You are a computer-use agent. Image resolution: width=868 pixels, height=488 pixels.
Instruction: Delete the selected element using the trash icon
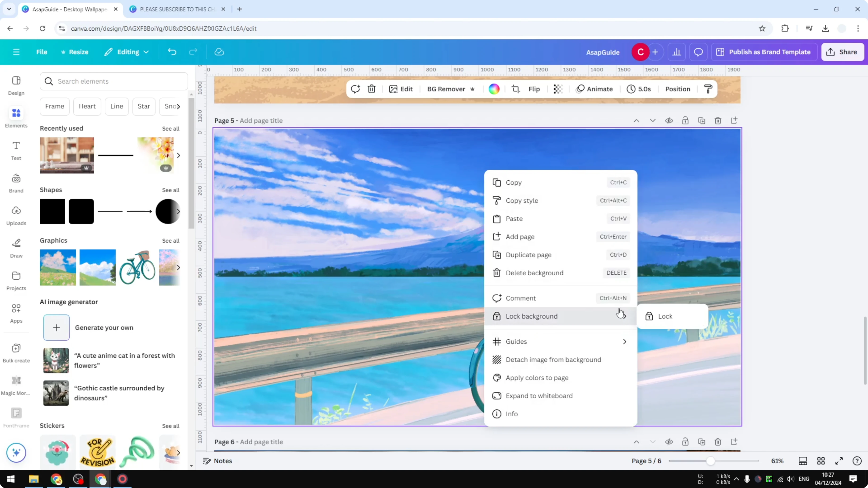[x=371, y=89]
